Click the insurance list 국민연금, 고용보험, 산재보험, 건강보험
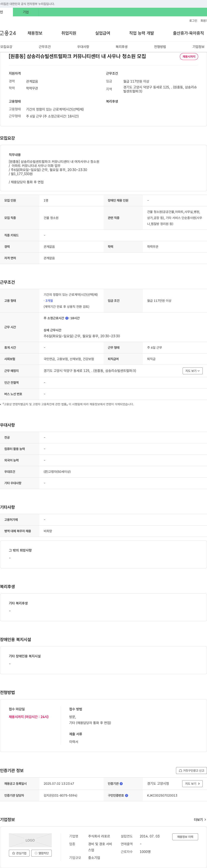 pyautogui.click(x=69, y=359)
